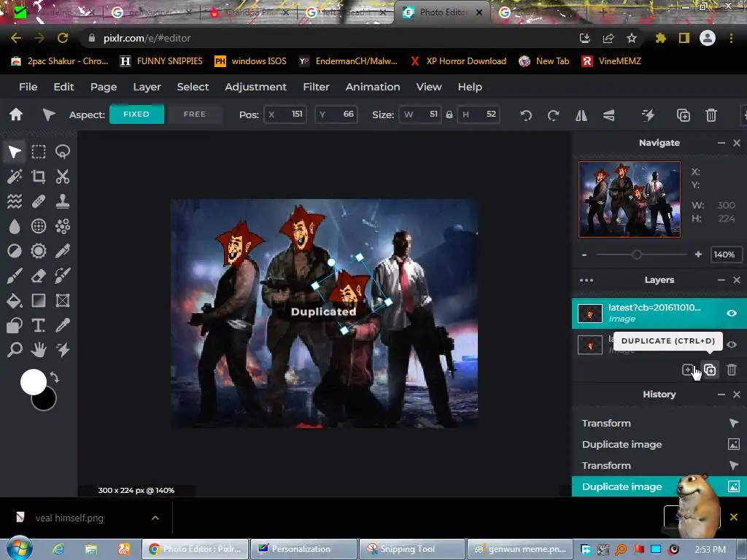Viewport: 747px width, 560px height.
Task: Click the Pos X input field
Action: 285,114
